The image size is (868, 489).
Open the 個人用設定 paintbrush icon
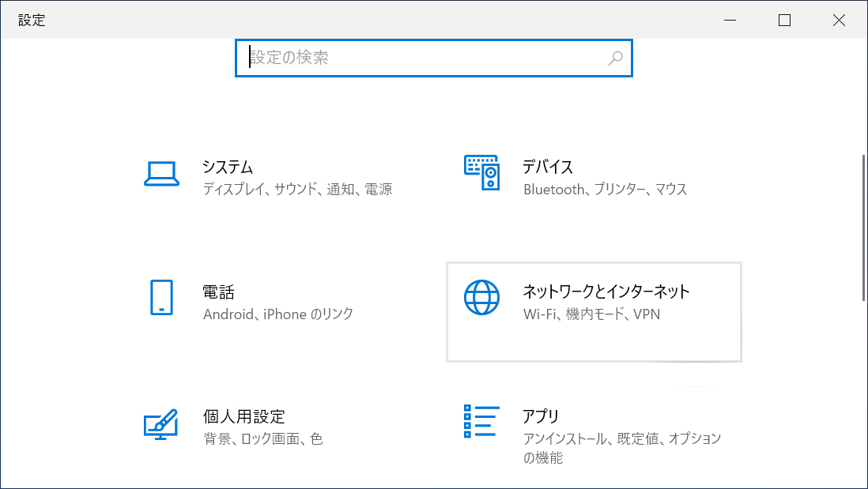tap(161, 424)
